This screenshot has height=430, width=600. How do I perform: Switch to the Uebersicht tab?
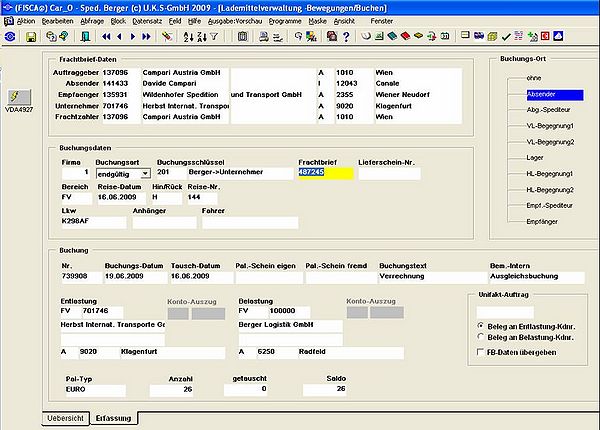(x=65, y=418)
